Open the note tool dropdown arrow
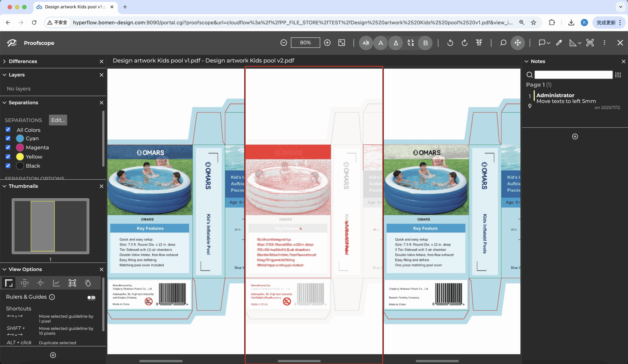The image size is (628, 364). tap(549, 43)
